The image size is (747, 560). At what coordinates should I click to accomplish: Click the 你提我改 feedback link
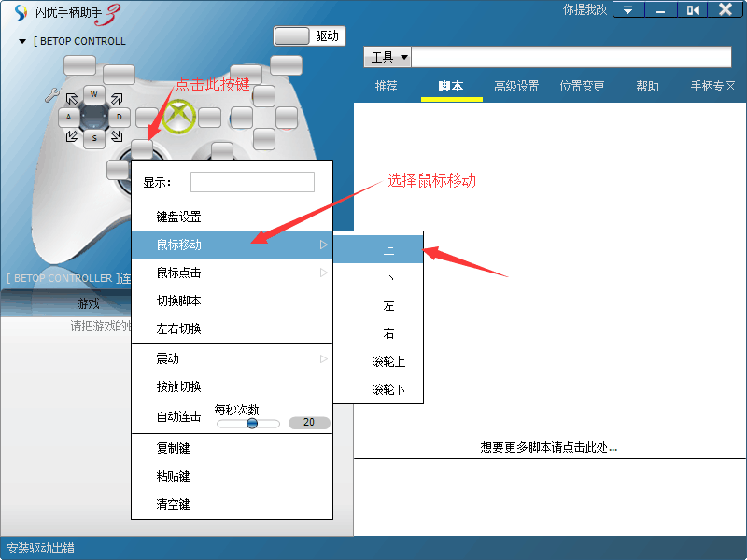[x=585, y=9]
